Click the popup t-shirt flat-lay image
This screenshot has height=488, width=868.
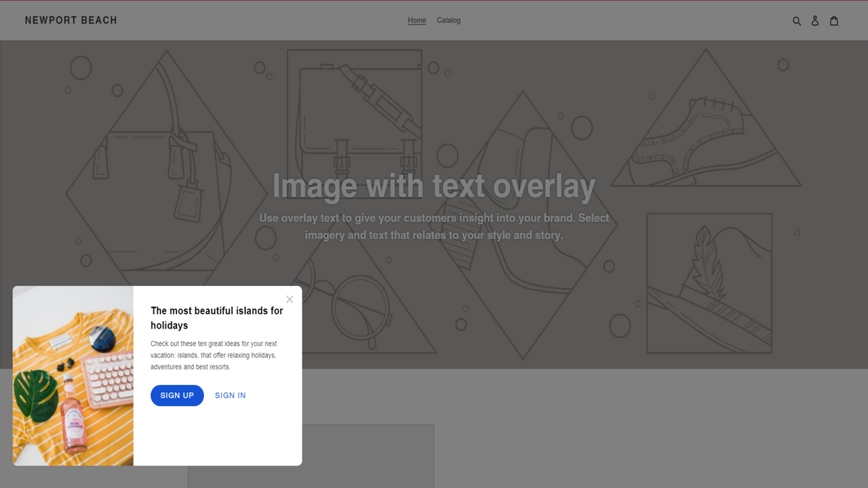(73, 375)
